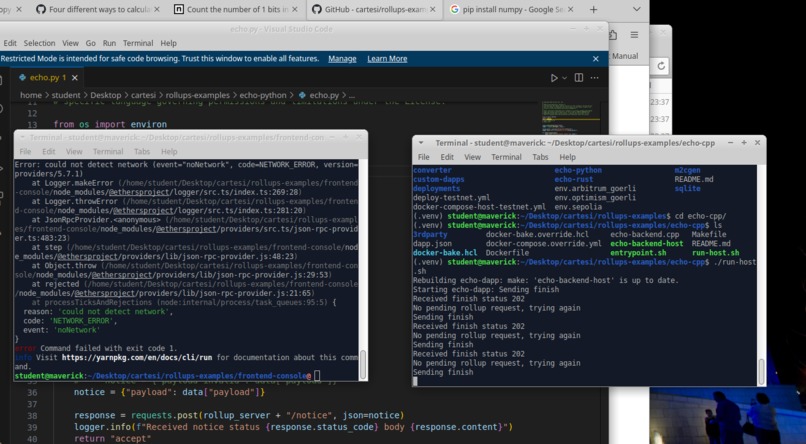Close the echo.py editor tab
Screen dimensions: 806x444
click(75, 78)
